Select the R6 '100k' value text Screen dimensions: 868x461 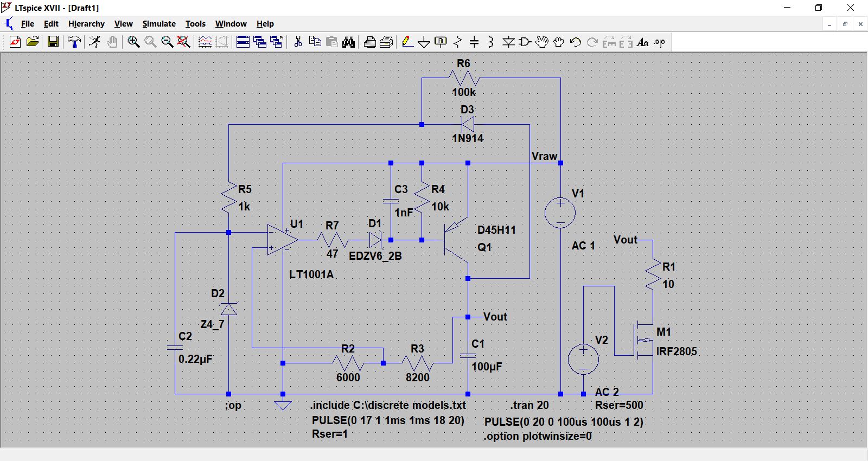(x=464, y=92)
